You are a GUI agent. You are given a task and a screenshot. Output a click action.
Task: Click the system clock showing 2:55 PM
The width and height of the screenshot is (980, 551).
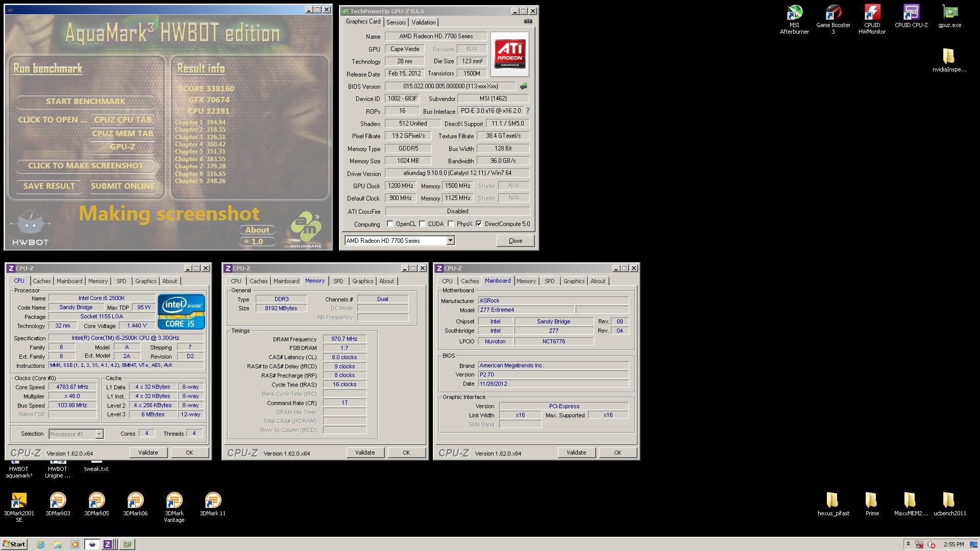pos(954,544)
